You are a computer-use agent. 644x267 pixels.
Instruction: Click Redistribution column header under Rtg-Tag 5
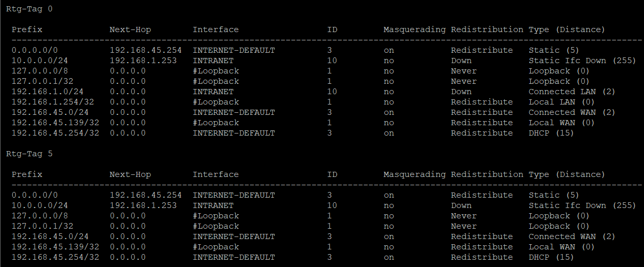[x=487, y=174]
